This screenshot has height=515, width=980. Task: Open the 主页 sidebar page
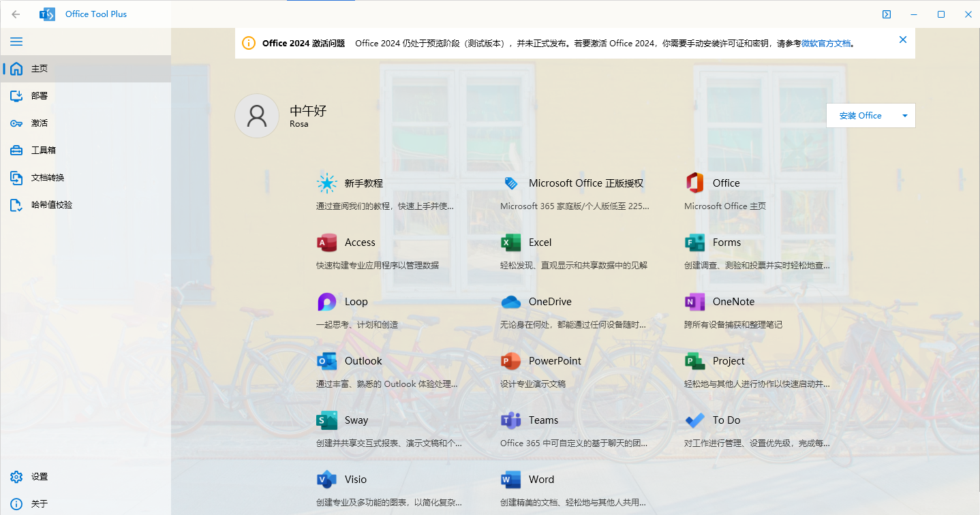point(86,69)
